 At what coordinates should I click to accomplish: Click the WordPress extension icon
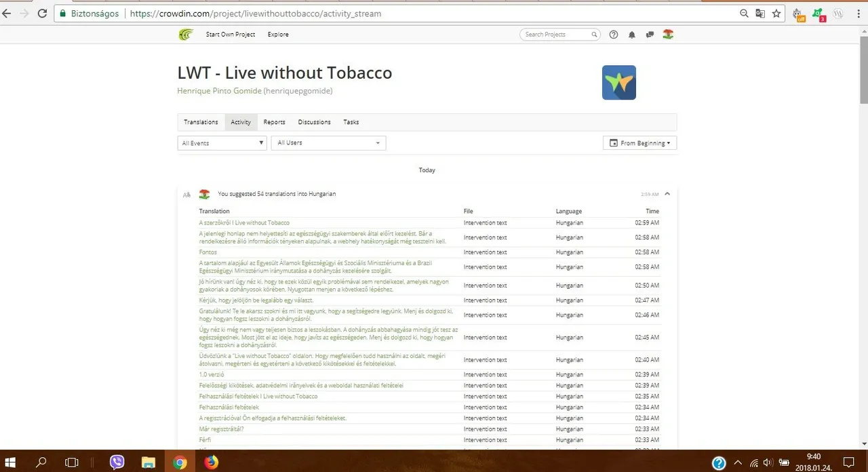pyautogui.click(x=838, y=13)
